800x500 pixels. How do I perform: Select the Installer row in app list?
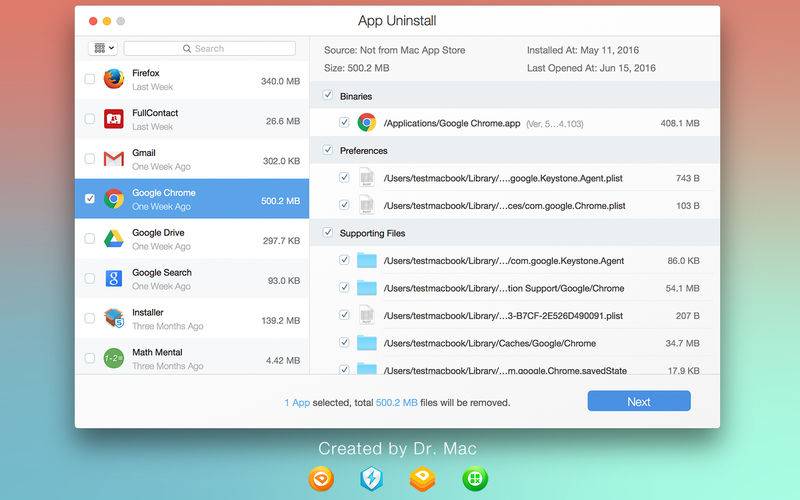click(192, 318)
